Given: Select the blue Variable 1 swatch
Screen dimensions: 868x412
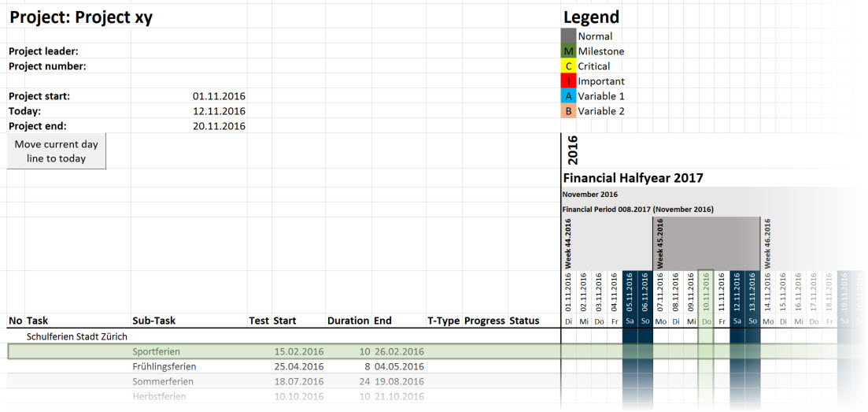Looking at the screenshot, I should [568, 96].
